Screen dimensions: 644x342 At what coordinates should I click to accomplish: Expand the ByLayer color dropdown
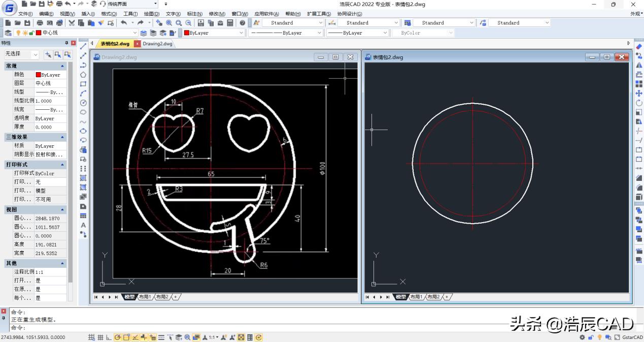[x=242, y=32]
